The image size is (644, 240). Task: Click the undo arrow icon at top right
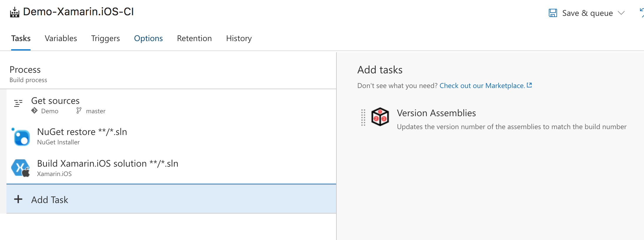(642, 13)
